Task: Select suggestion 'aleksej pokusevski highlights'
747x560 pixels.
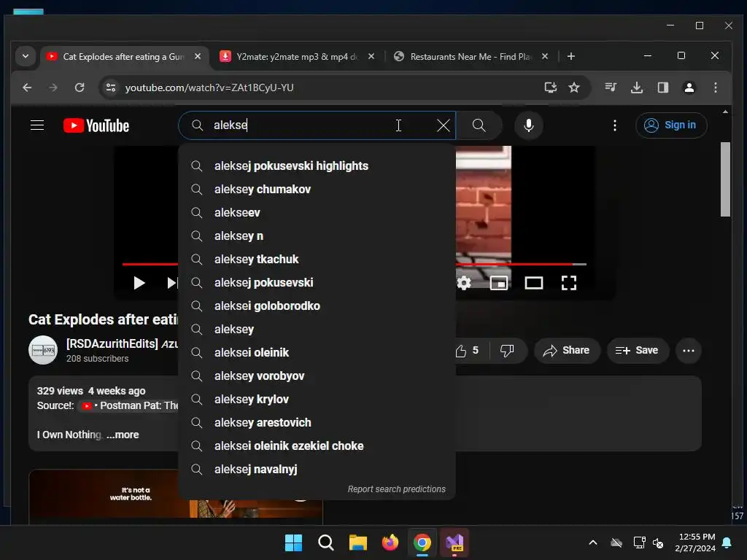Action: tap(317, 166)
